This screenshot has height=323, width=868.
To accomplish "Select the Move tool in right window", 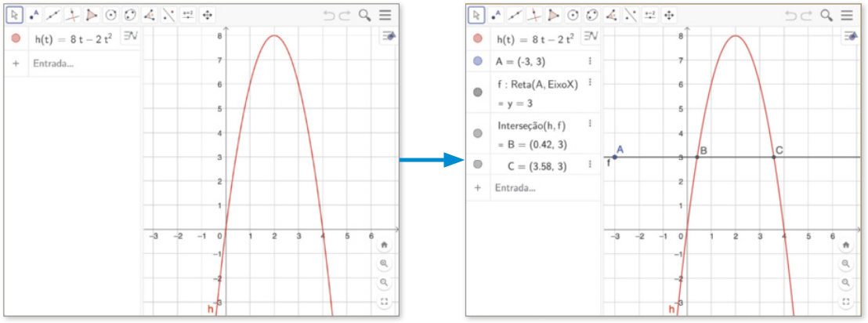I will 476,16.
